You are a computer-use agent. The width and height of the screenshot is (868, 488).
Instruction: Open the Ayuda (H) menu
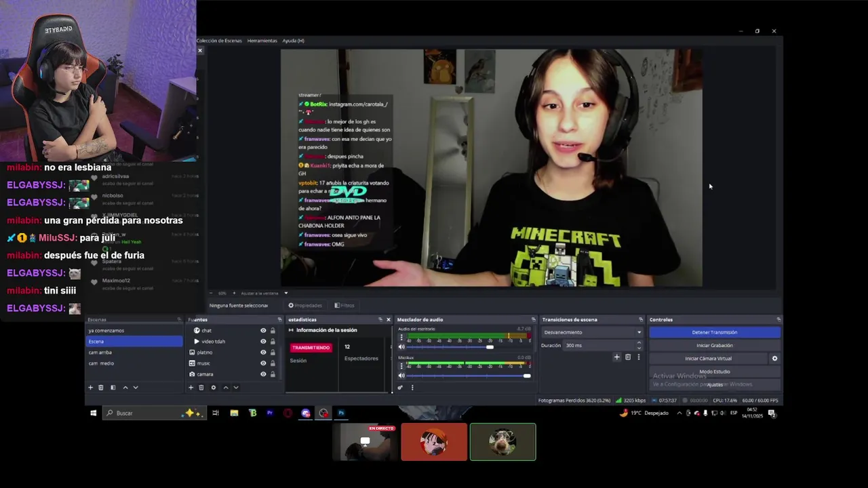click(x=293, y=41)
